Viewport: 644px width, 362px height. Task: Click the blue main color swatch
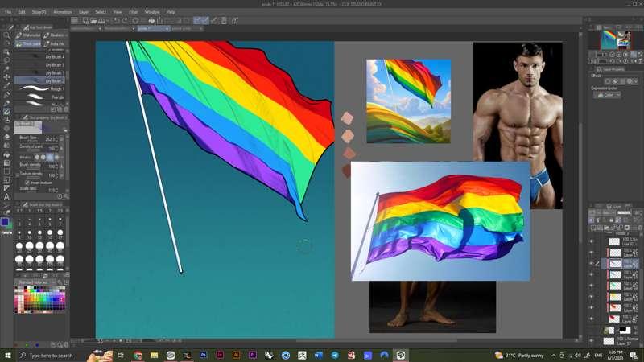(5, 222)
